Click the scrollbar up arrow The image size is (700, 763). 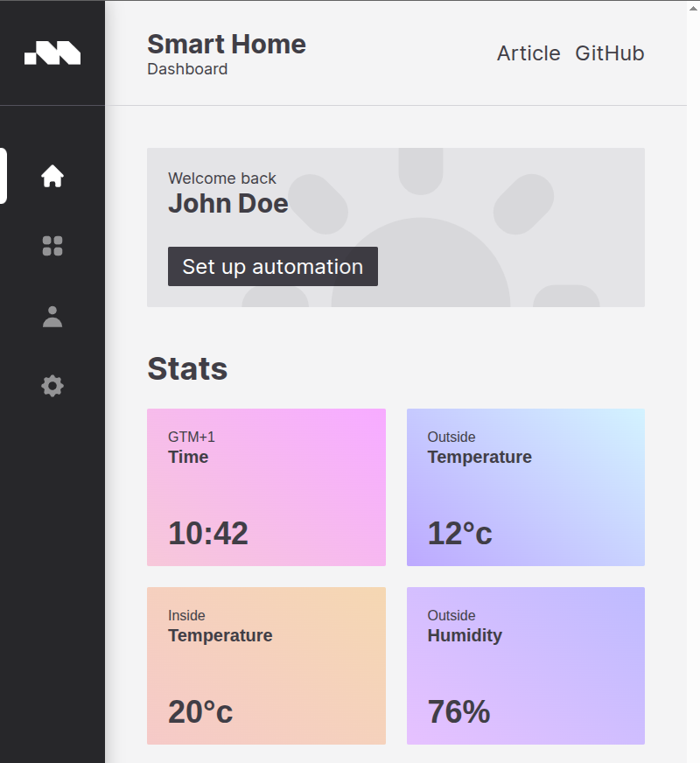(x=693, y=8)
